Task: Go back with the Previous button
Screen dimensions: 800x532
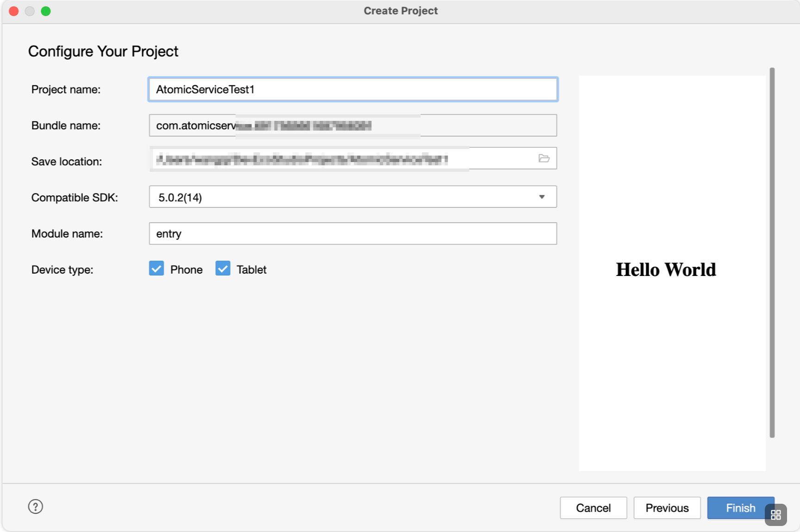Action: (x=667, y=508)
